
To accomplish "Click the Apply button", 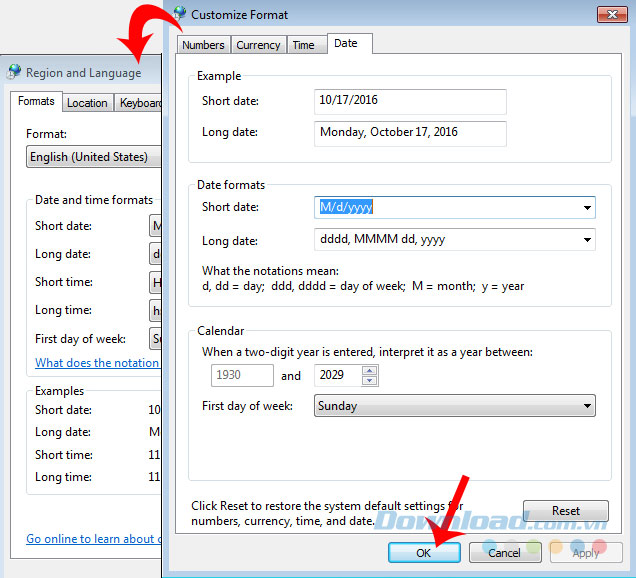I will coord(586,552).
